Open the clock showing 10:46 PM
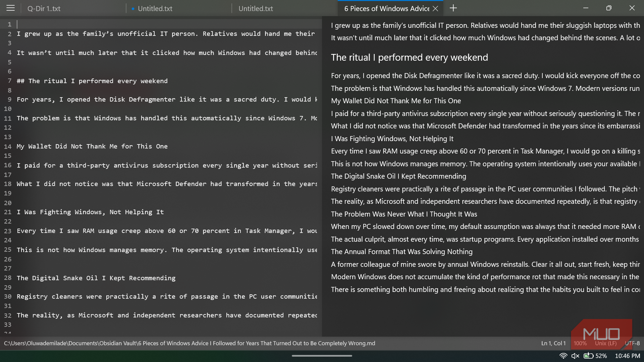The width and height of the screenshot is (644, 362). tap(627, 356)
